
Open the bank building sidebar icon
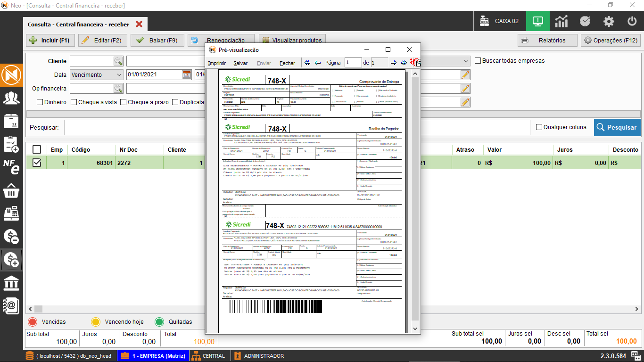click(x=11, y=283)
